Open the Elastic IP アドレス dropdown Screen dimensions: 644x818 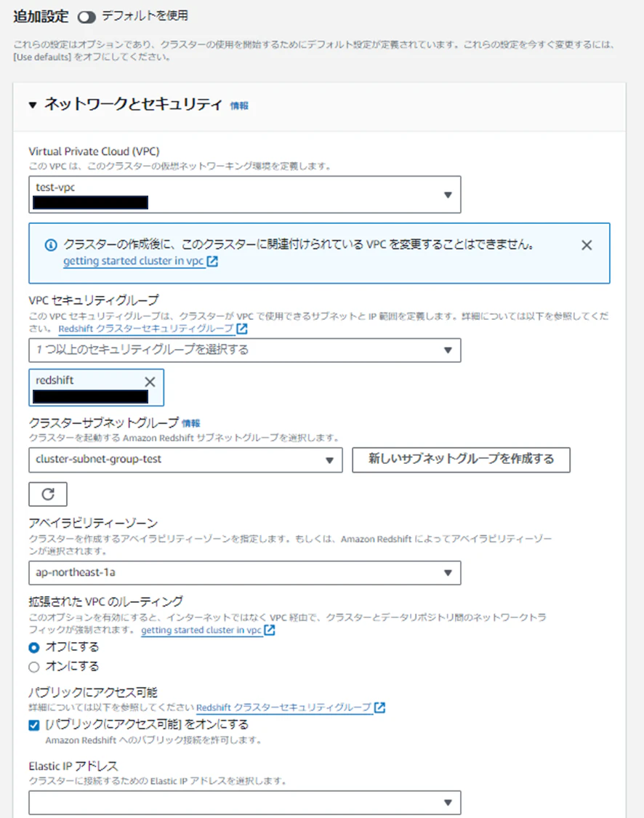(244, 802)
